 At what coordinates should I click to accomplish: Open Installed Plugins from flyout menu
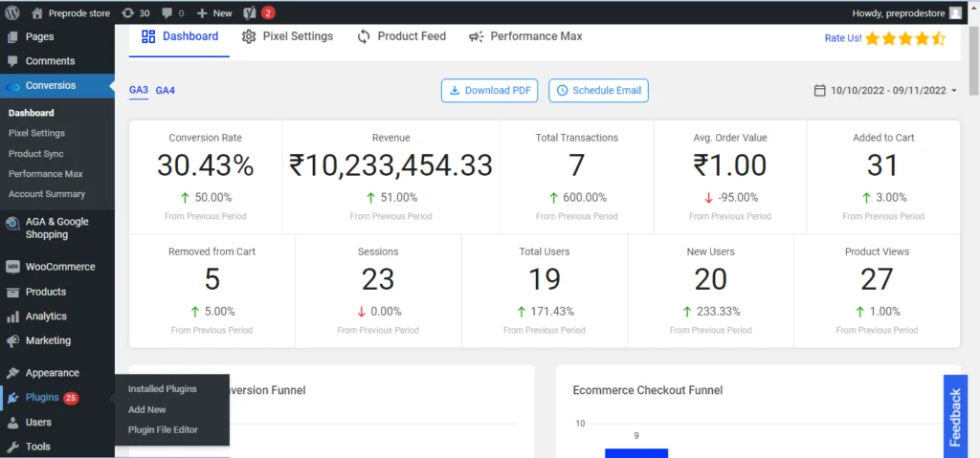pyautogui.click(x=163, y=388)
